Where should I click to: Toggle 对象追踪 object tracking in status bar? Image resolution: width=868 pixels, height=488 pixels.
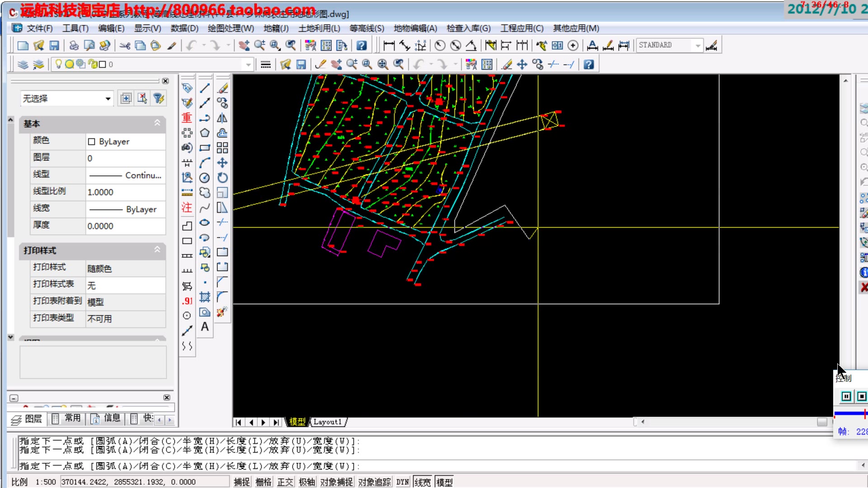click(374, 482)
